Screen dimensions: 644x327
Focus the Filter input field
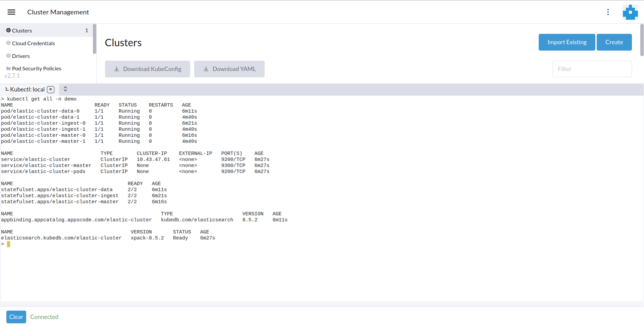point(592,69)
